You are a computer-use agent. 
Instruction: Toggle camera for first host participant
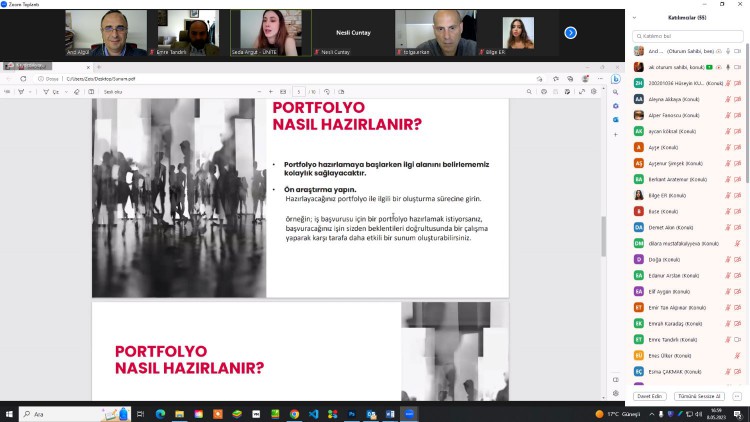point(738,51)
